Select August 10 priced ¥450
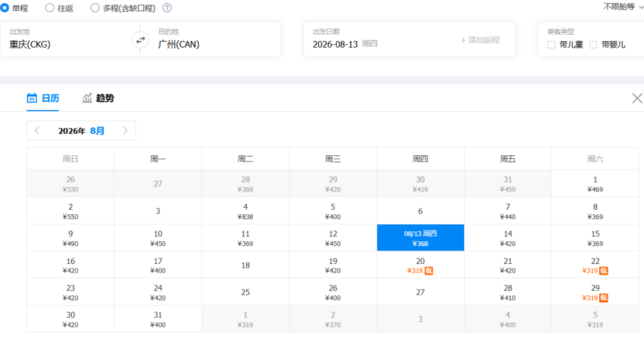This screenshot has width=644, height=343. [158, 238]
